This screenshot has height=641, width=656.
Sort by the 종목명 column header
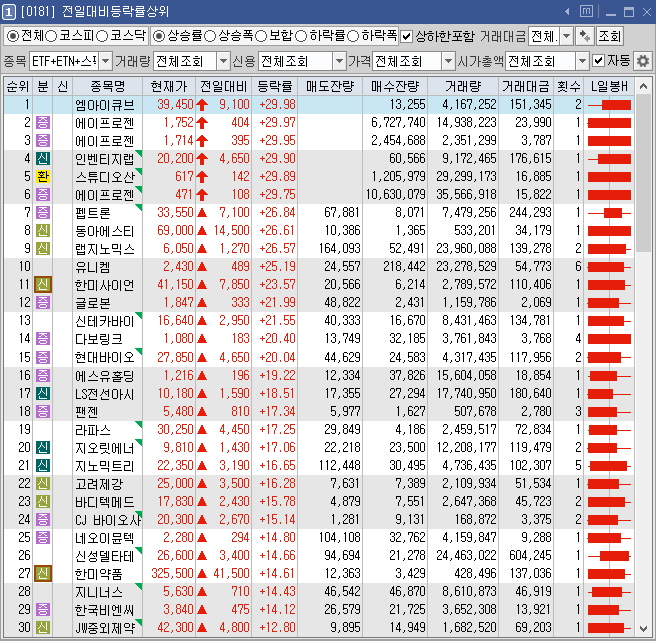[x=108, y=86]
